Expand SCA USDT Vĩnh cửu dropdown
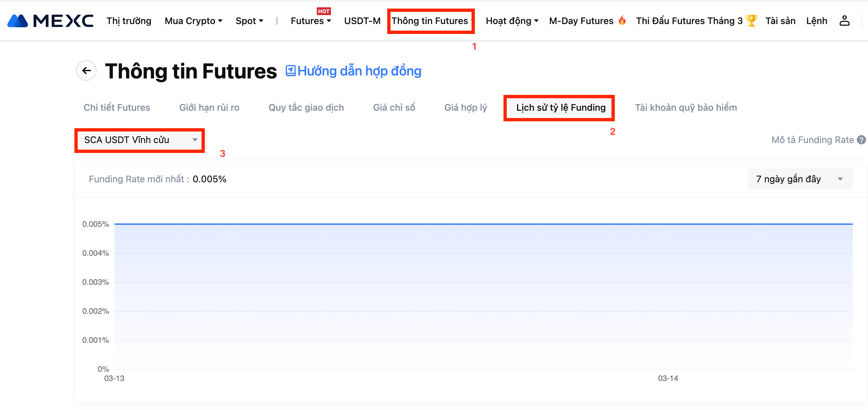Image resolution: width=868 pixels, height=410 pixels. click(140, 140)
